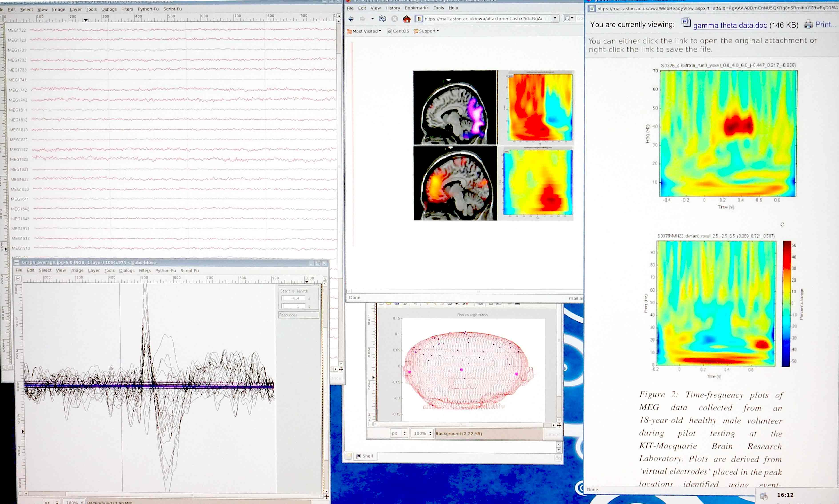Click the Graph_average title bar window icon
Viewport: 839px width, 504px height.
click(17, 262)
